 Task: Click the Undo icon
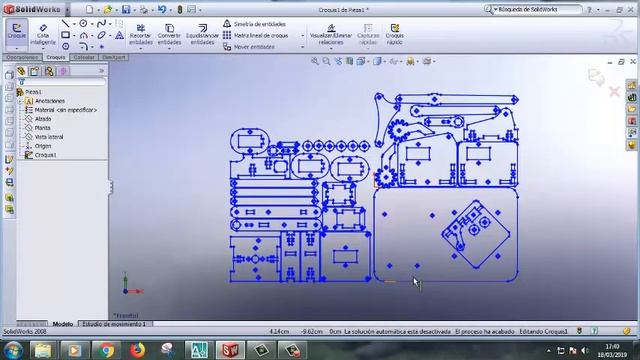(x=162, y=9)
